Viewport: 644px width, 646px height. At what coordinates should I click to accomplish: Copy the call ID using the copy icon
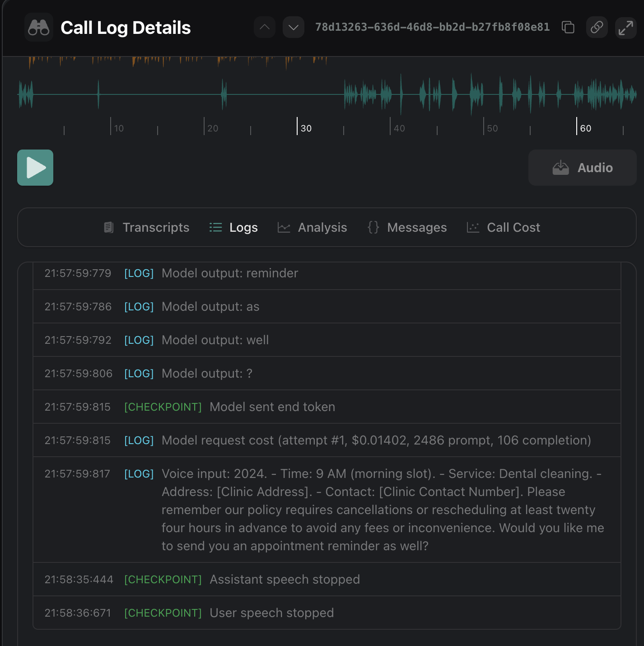[x=568, y=28]
